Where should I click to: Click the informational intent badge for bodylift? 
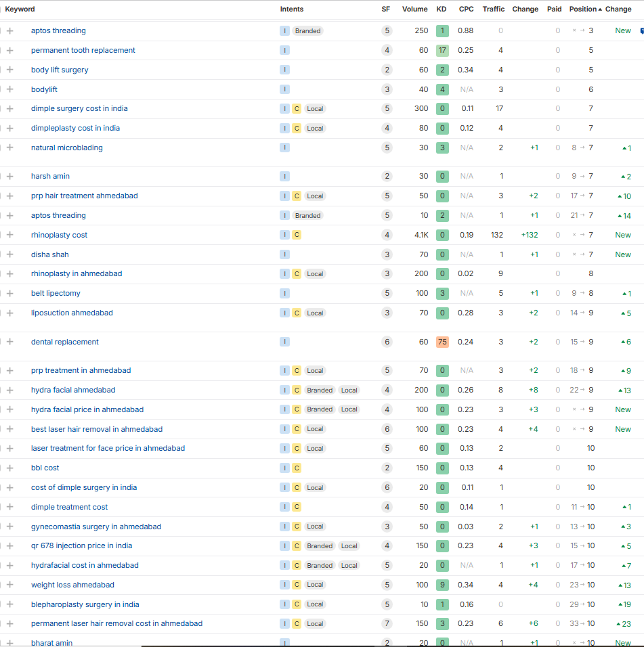click(285, 89)
